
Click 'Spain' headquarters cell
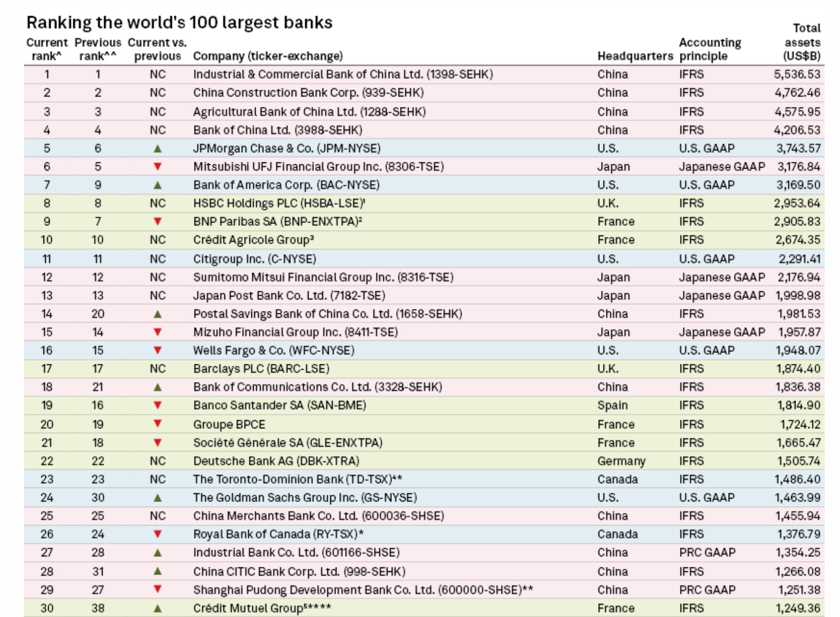tap(613, 405)
